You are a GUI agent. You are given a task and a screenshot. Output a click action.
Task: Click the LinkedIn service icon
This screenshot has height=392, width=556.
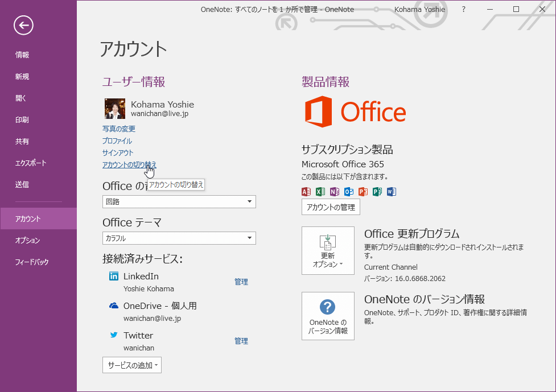(x=114, y=276)
